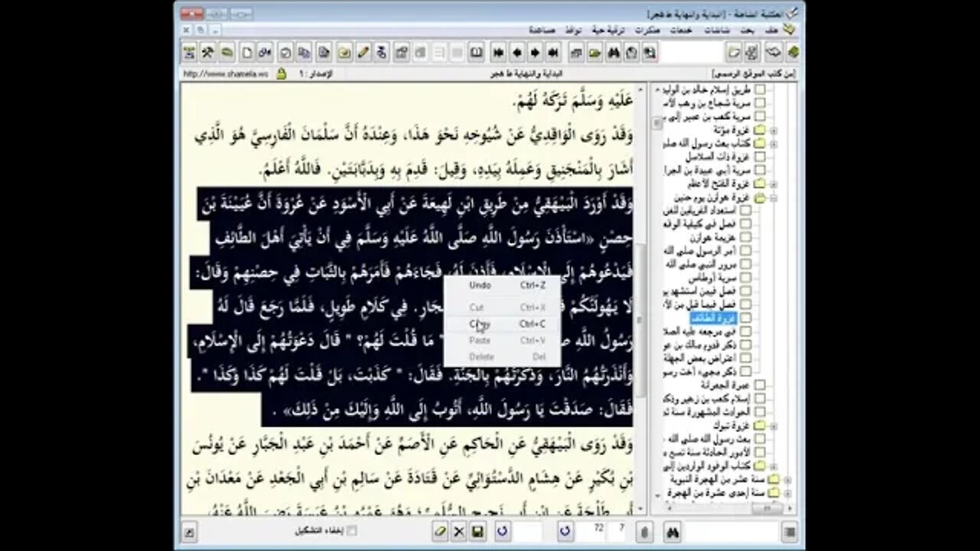Choose Copy in the context menu

(502, 324)
